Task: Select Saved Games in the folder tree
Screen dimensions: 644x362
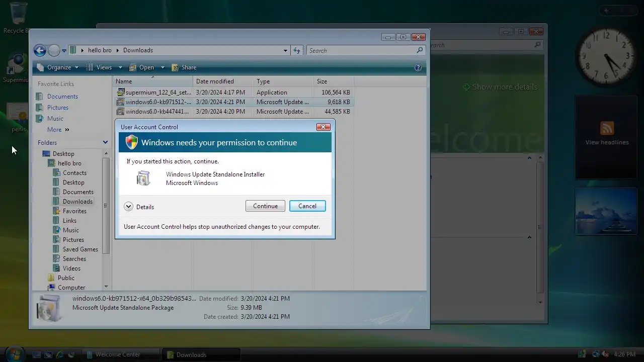Action: tap(80, 249)
